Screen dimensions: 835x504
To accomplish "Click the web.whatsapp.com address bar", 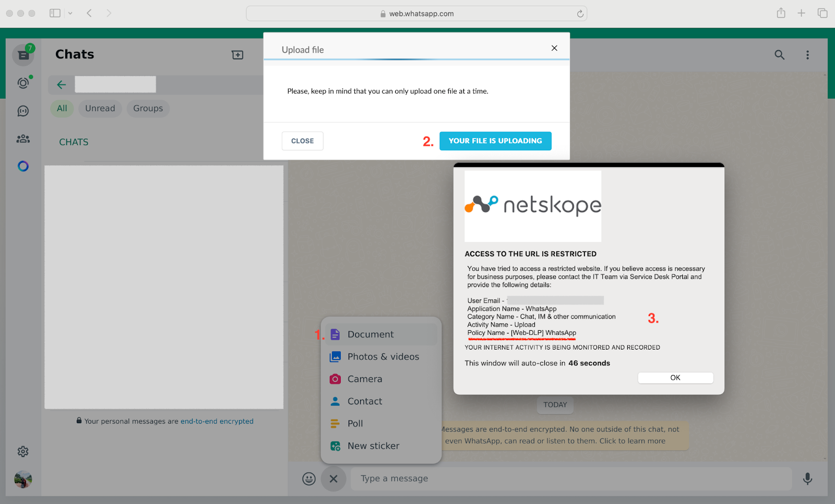I will click(x=416, y=14).
